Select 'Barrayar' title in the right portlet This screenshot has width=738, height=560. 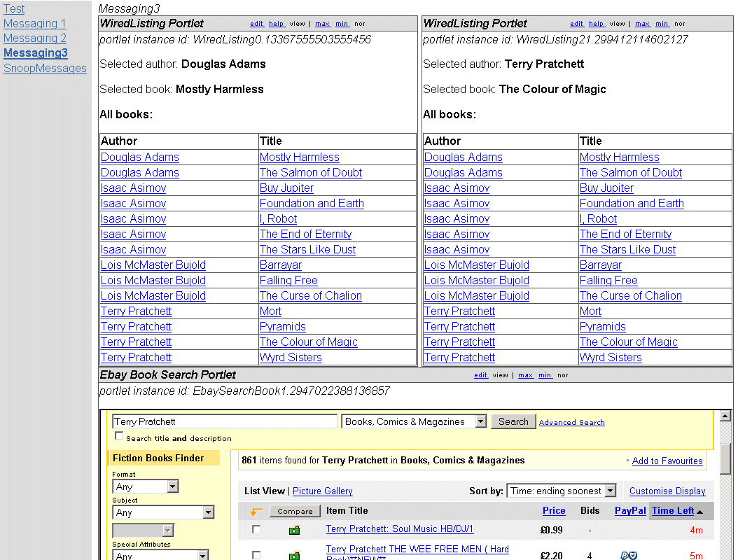coord(601,265)
